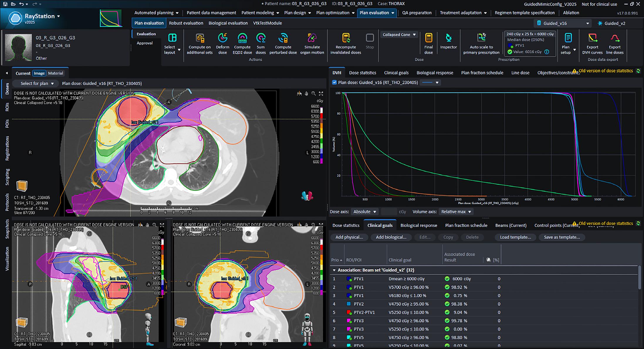Open the Sum doses tool
This screenshot has width=644, height=349.
tap(261, 38)
